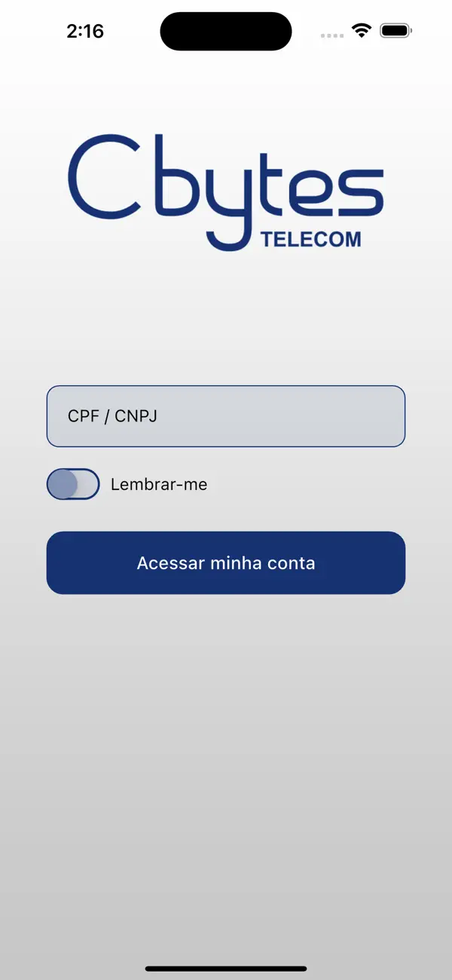Click the Lembrar-me label text

click(160, 484)
